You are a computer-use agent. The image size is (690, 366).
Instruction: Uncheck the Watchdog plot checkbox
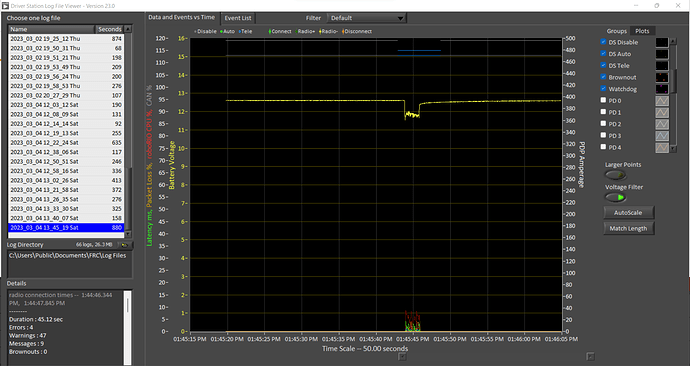(603, 88)
